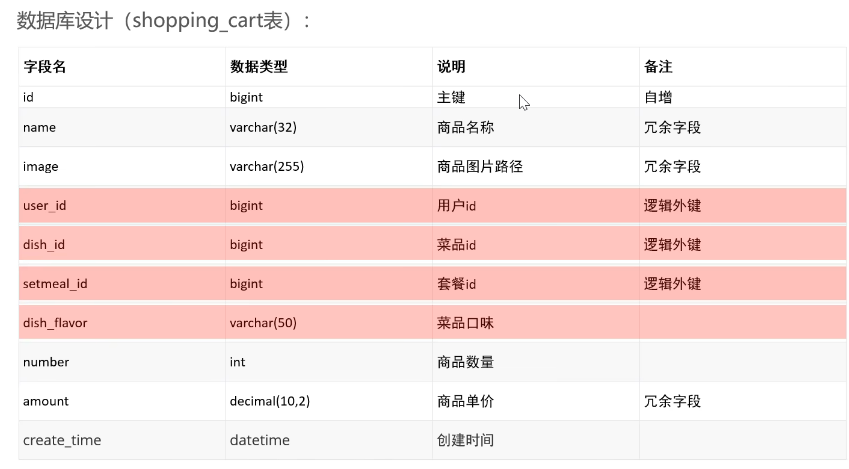Screen dimensions: 849x469
Task: Click the varchar(50) data type cell
Action: (263, 323)
